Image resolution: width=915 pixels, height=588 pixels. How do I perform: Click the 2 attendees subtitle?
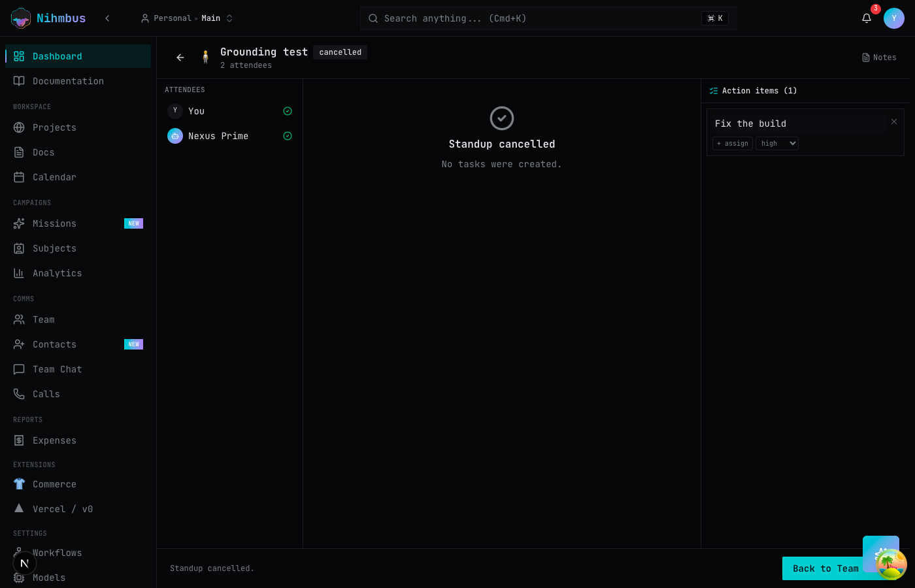coord(246,65)
